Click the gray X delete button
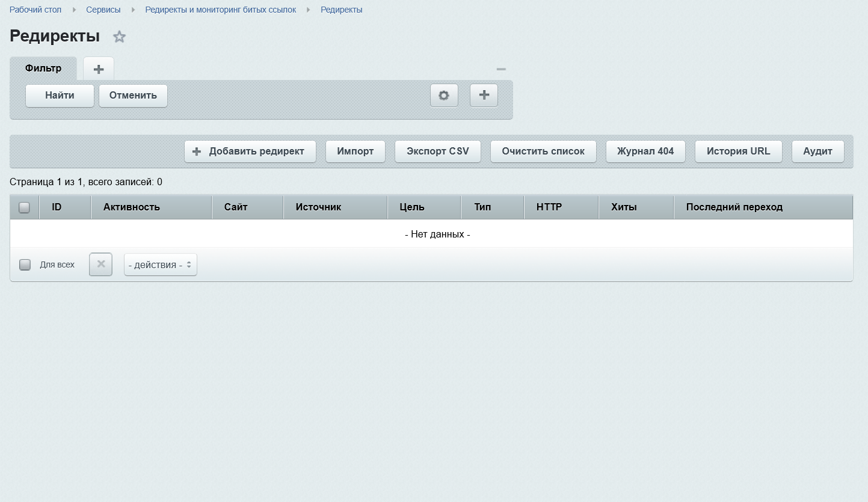Screen dimensions: 868x502 pyautogui.click(x=101, y=264)
